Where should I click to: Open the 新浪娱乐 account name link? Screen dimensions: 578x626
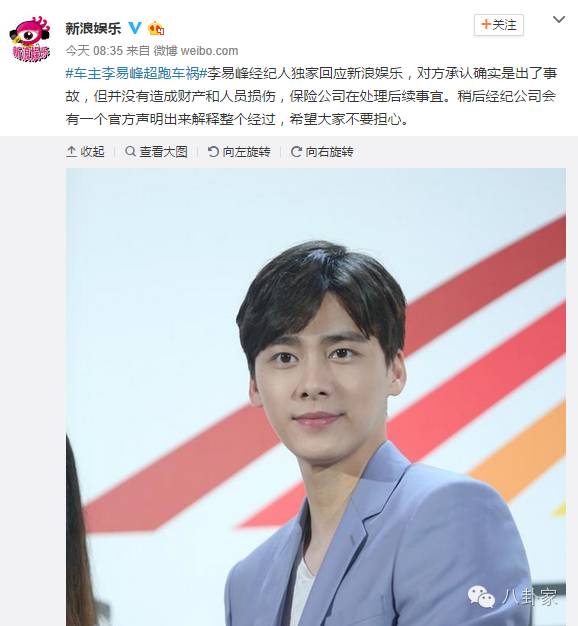[93, 28]
